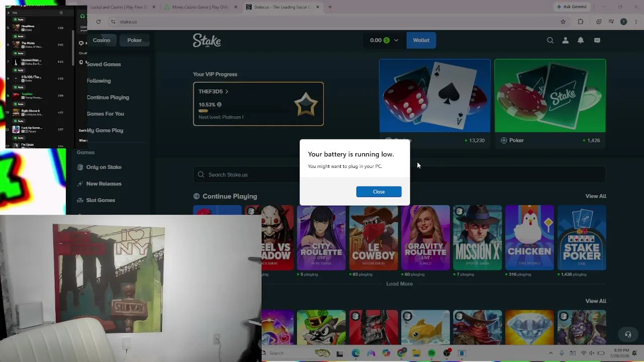Open the browser media control icon

tap(611, 22)
